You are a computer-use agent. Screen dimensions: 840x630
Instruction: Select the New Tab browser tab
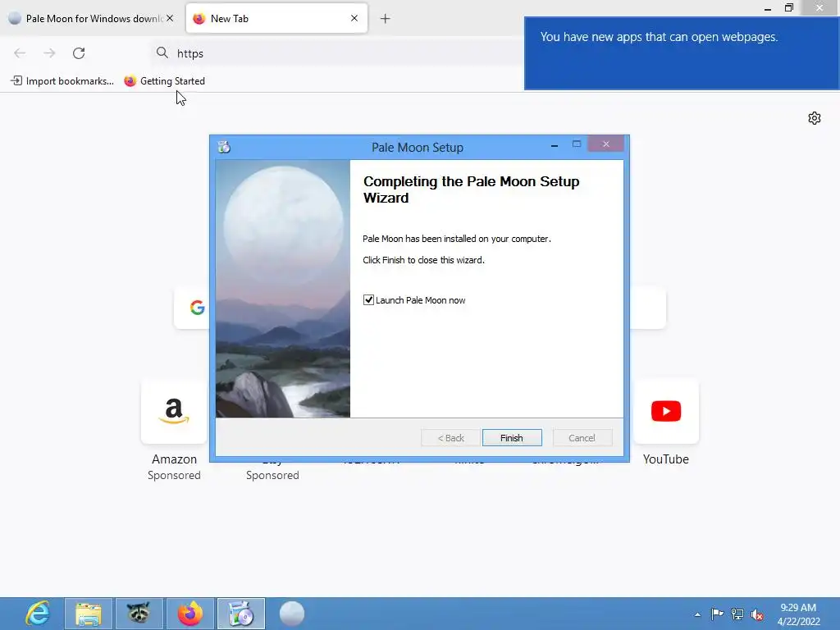pyautogui.click(x=276, y=18)
